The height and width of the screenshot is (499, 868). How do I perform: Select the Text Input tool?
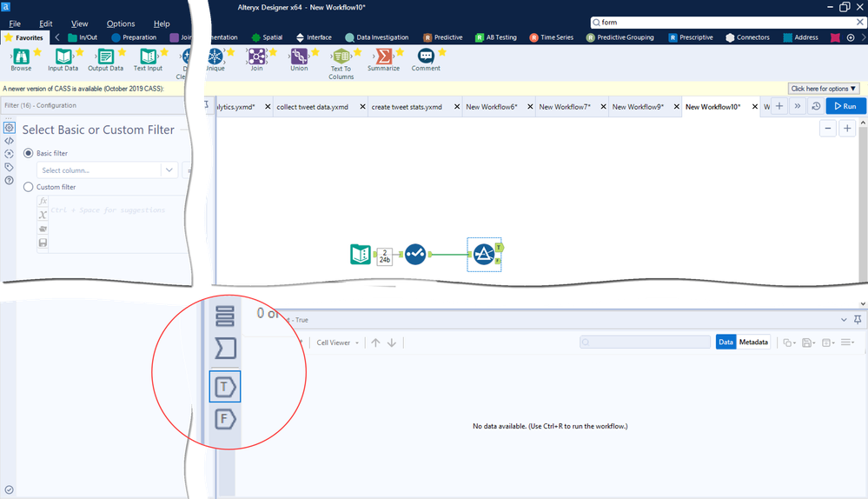[x=148, y=60]
